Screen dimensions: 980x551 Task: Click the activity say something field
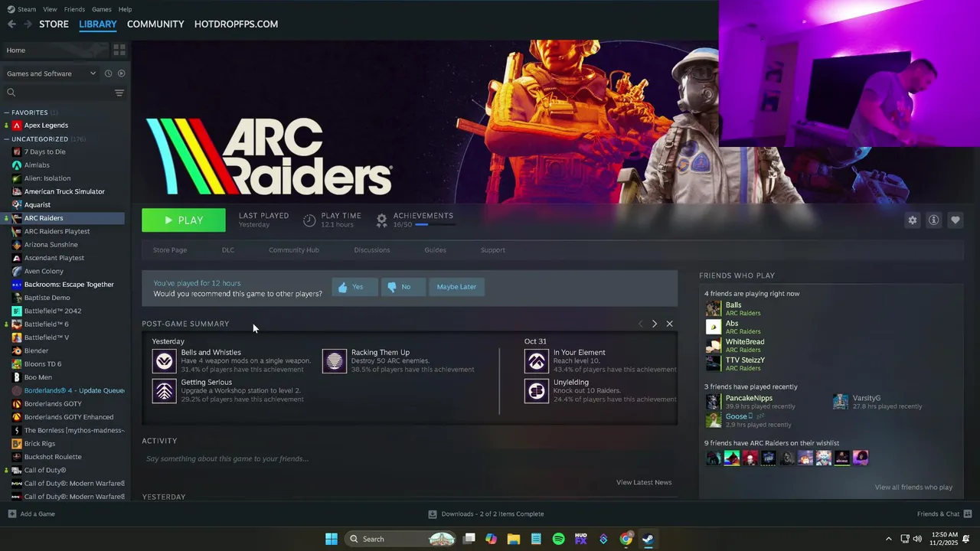click(410, 459)
